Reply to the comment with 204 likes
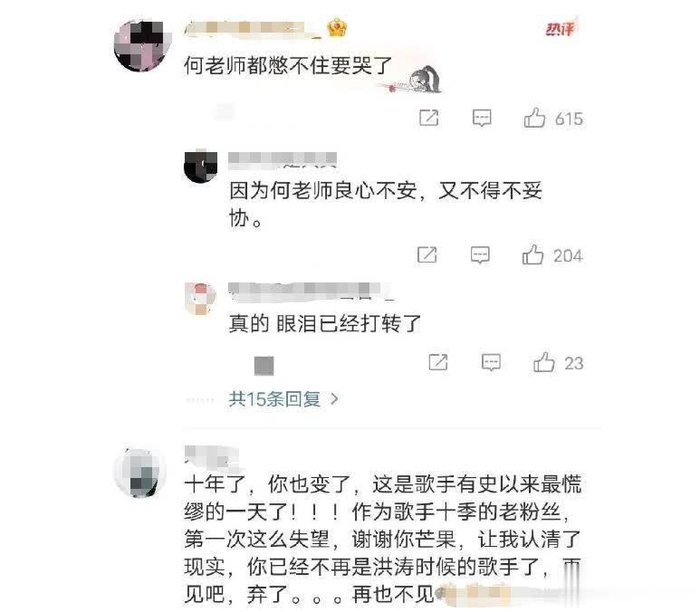The height and width of the screenshot is (612, 700). coord(480,254)
